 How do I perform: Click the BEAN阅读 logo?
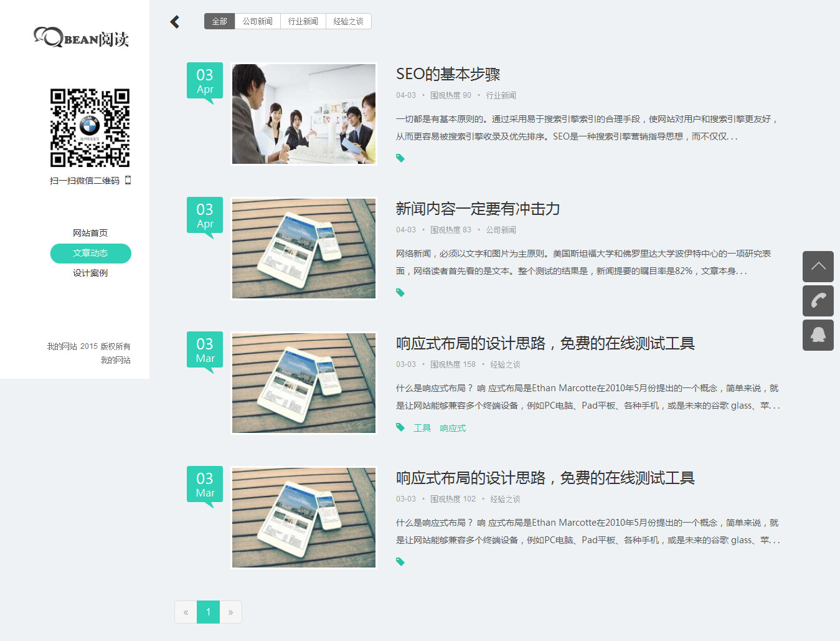click(82, 38)
